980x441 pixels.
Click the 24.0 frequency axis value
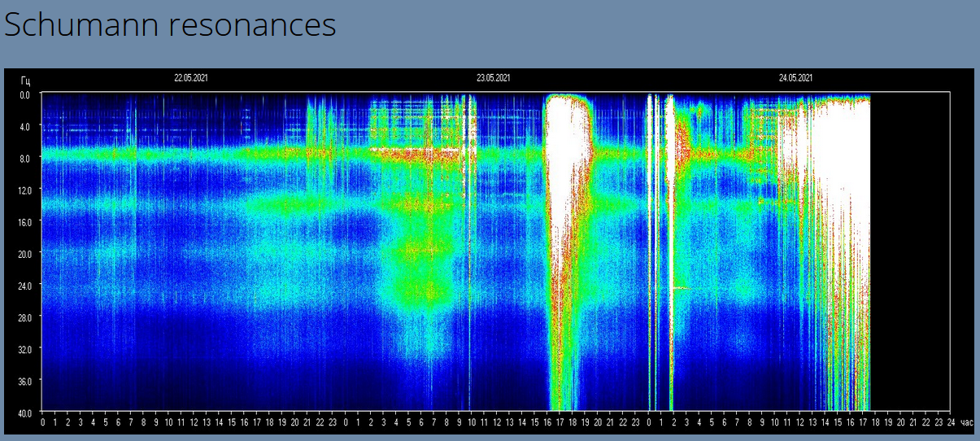24,285
